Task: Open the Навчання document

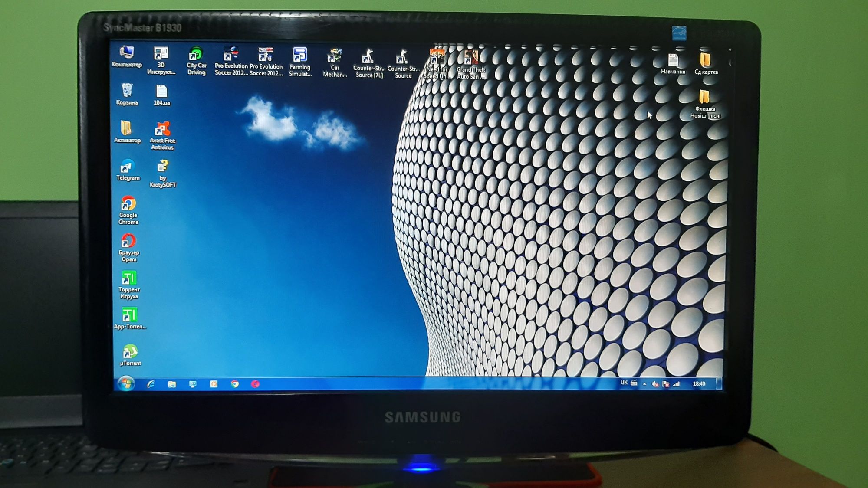Action: point(673,64)
